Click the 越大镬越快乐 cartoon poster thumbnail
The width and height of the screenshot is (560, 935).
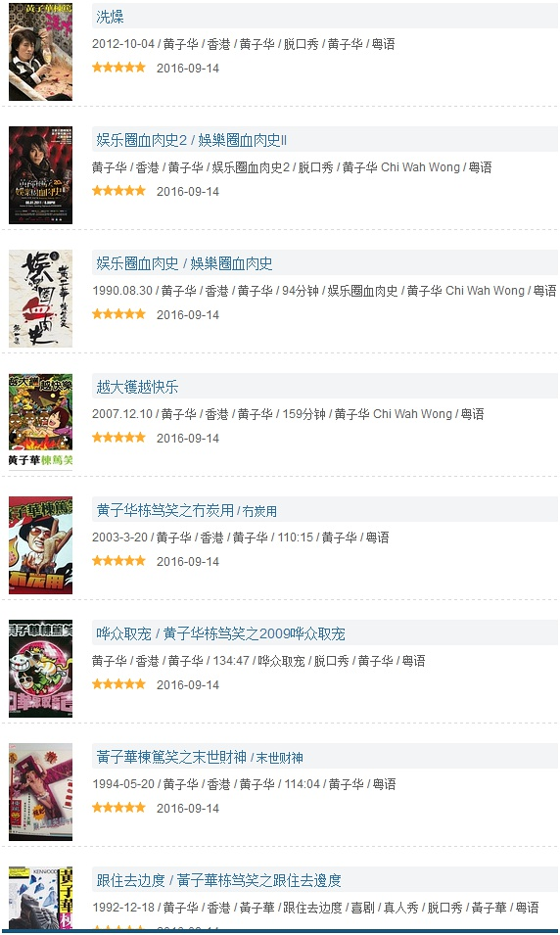coord(40,422)
